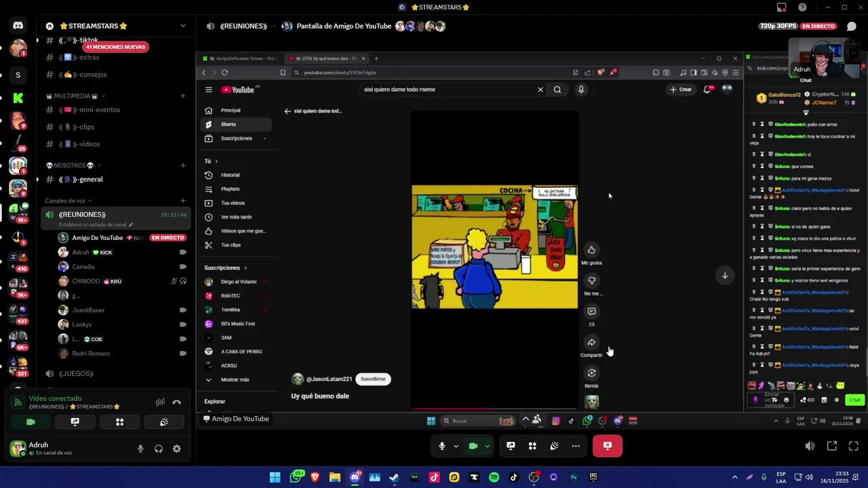Screen dimensions: 868x488
Task: Open soundboard in the voice panel
Action: click(163, 422)
